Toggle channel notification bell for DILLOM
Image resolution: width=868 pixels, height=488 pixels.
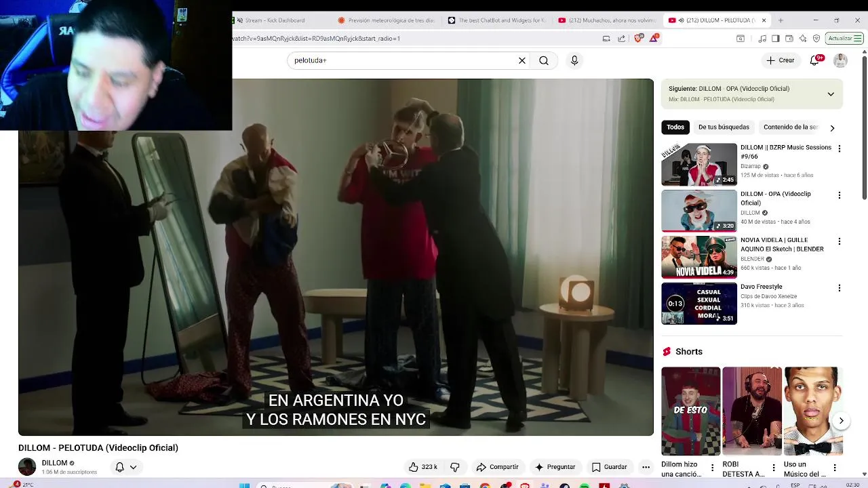coord(126,467)
